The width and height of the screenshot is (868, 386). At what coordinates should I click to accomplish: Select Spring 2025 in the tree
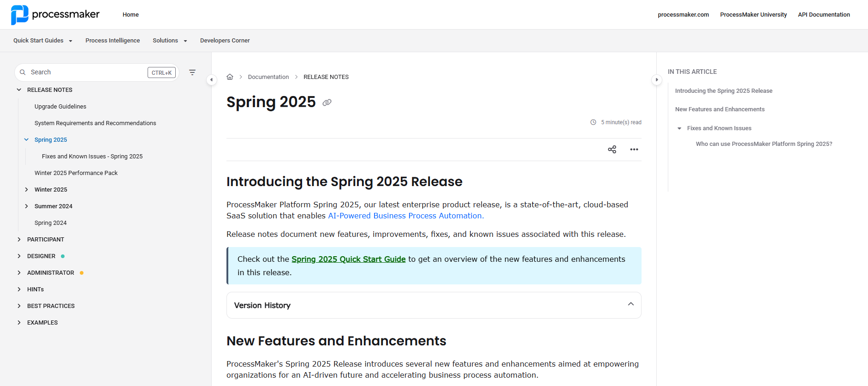(51, 140)
